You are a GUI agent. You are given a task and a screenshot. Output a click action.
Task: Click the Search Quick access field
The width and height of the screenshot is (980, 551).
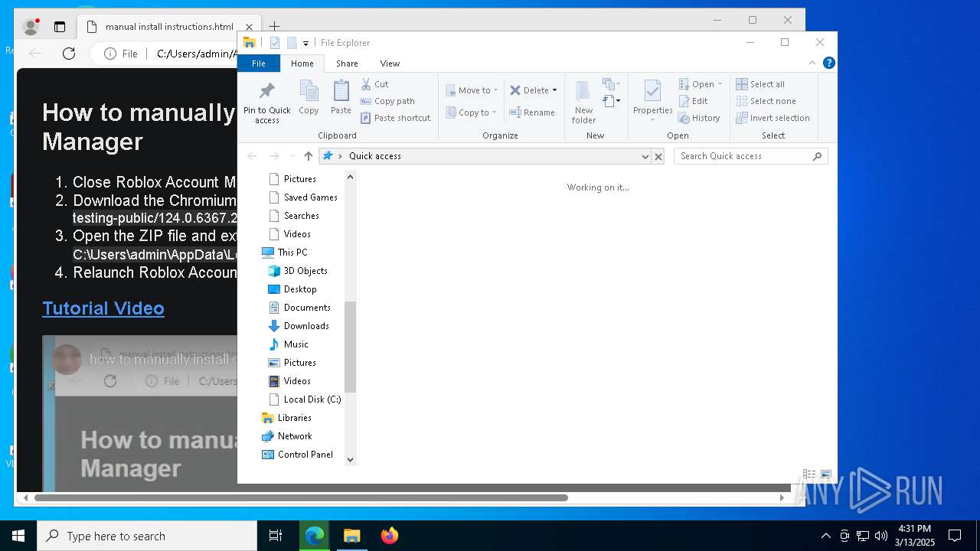pyautogui.click(x=750, y=156)
